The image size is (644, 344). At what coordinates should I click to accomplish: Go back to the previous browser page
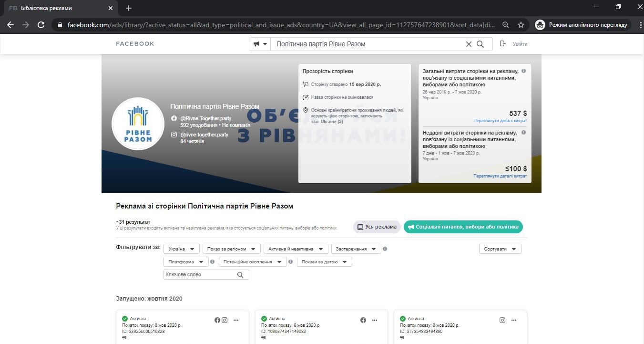[x=10, y=25]
